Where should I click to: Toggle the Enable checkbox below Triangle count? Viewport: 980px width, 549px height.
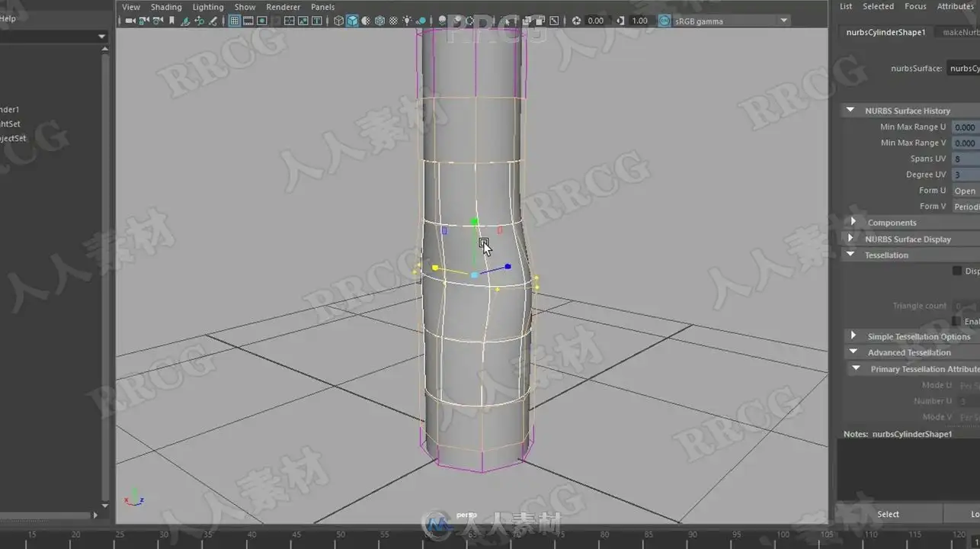tap(957, 321)
